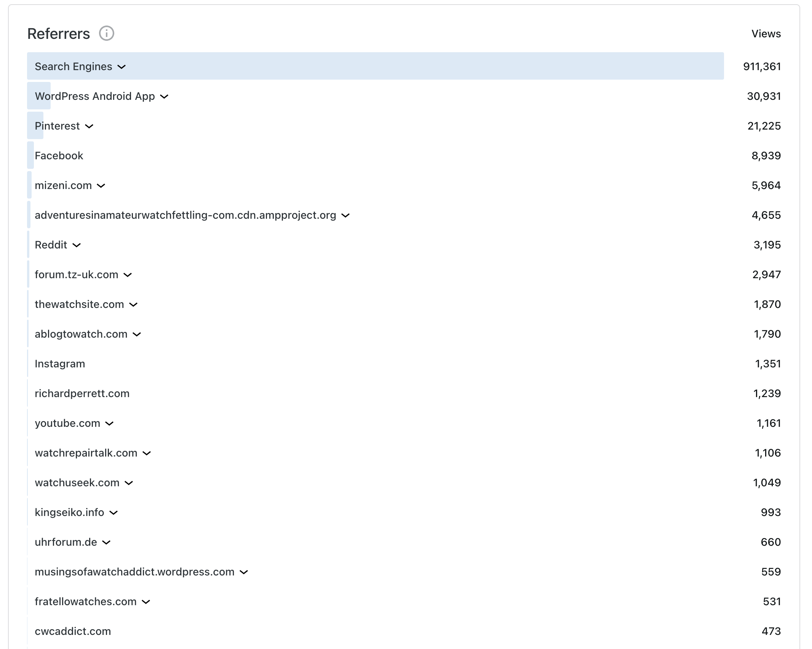Open the Instagram referrer entry
The image size is (812, 649).
pos(60,364)
